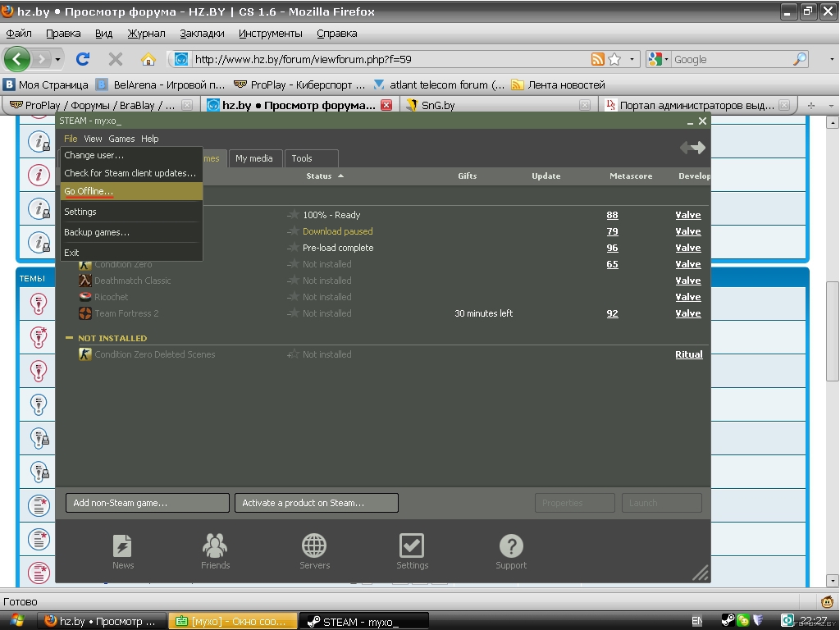Viewport: 840px width, 630px height.
Task: Open Windows Start button
Action: 17,621
